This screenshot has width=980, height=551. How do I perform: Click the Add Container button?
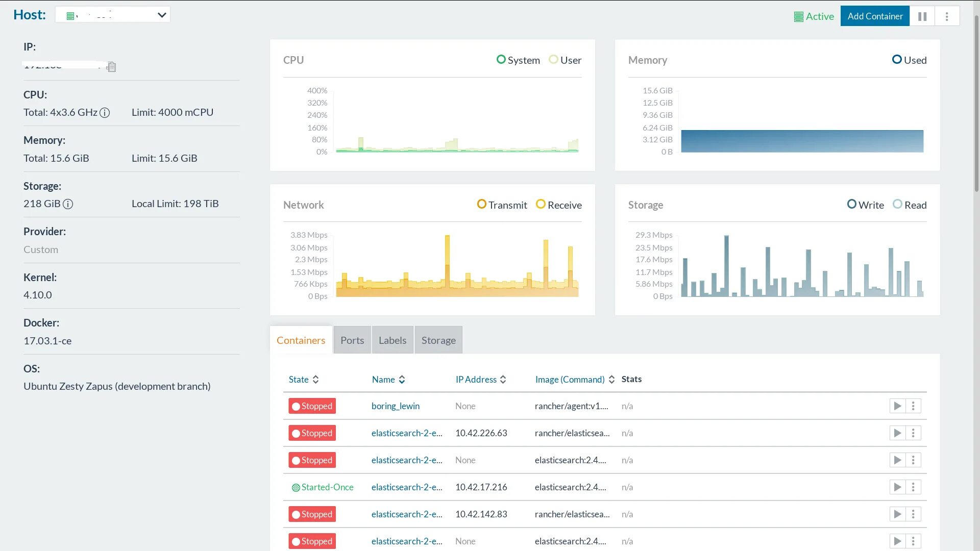tap(875, 16)
